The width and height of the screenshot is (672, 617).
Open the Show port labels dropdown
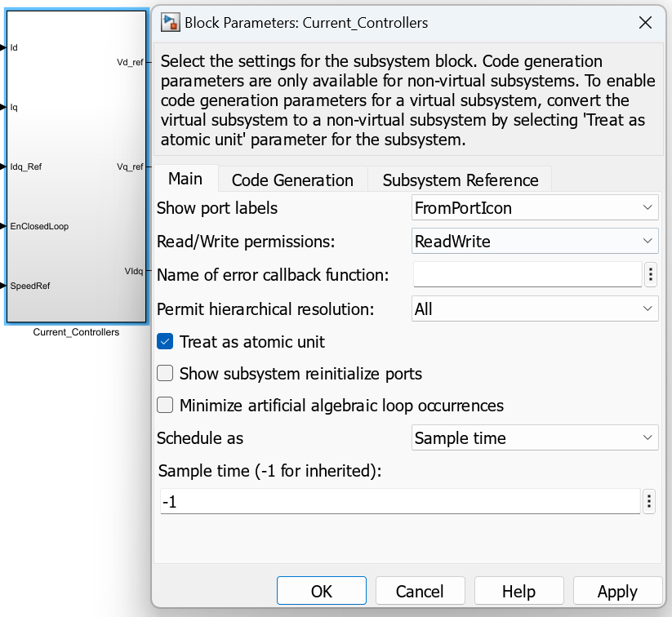(x=535, y=208)
